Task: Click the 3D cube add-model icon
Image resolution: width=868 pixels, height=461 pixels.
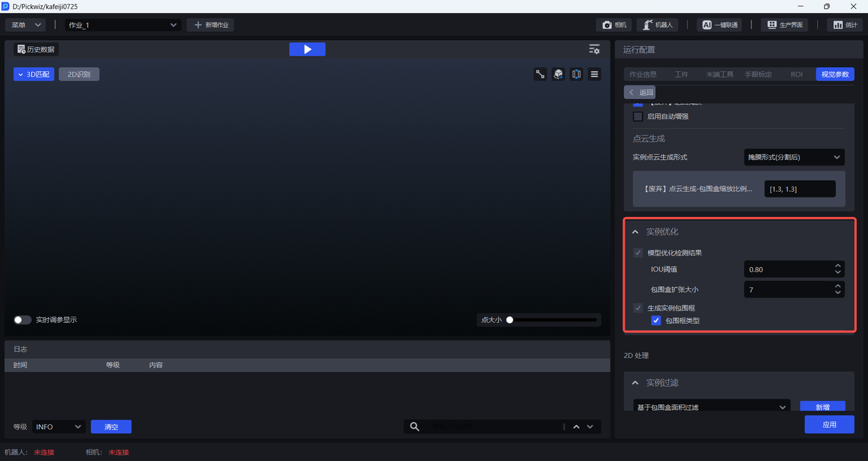Action: point(558,75)
